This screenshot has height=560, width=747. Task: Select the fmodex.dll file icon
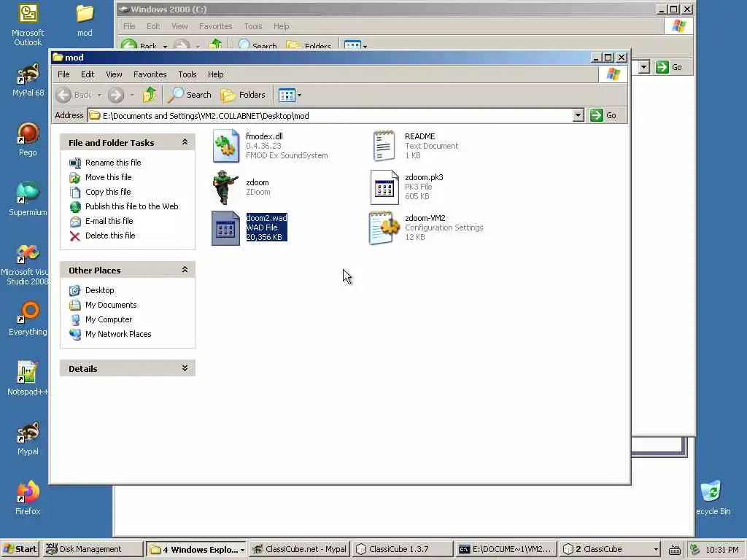point(226,146)
